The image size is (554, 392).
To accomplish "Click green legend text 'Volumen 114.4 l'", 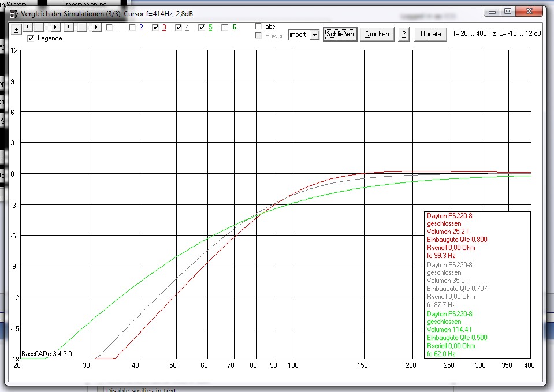I will pos(449,330).
